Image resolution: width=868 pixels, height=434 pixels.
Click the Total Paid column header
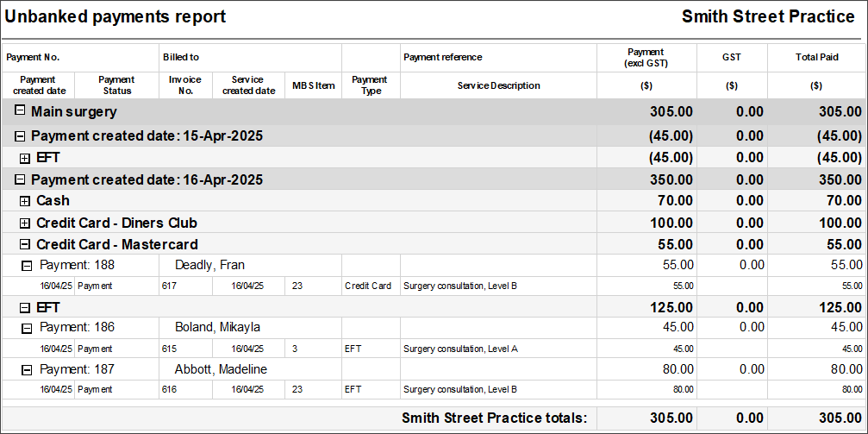(x=817, y=57)
